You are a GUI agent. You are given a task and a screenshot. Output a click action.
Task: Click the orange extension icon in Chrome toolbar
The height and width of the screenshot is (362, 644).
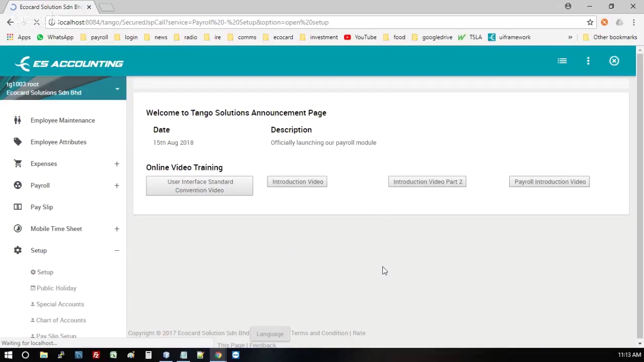click(604, 22)
